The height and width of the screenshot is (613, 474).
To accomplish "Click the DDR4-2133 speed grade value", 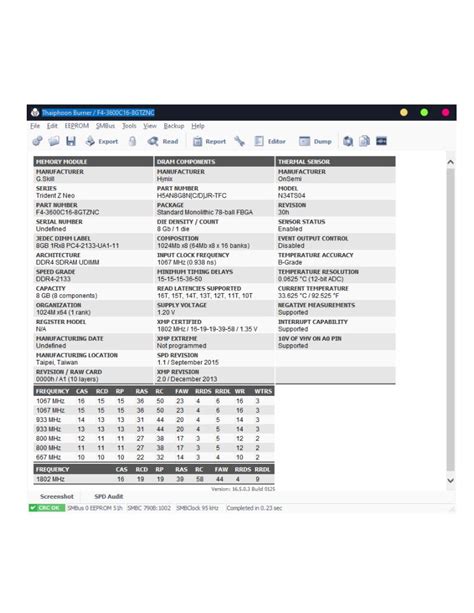I will coord(53,279).
